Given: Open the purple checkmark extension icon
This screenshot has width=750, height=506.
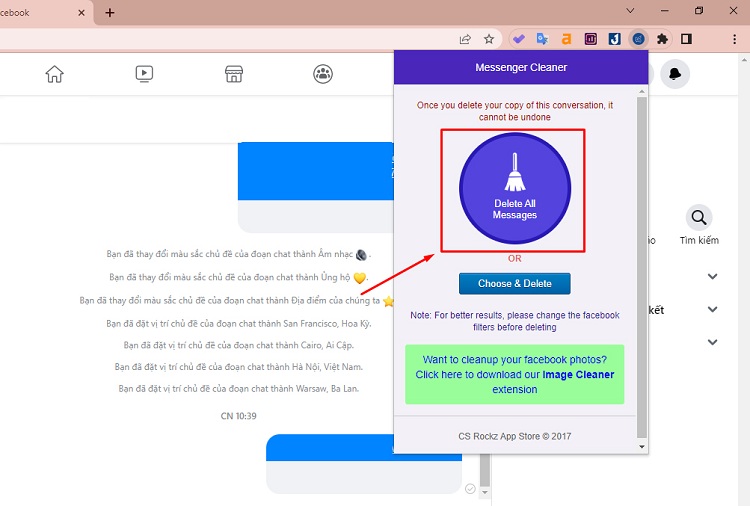Looking at the screenshot, I should [518, 39].
